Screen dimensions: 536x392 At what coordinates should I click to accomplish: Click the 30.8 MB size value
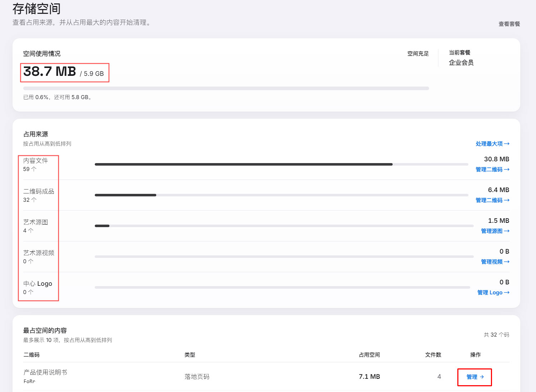497,159
